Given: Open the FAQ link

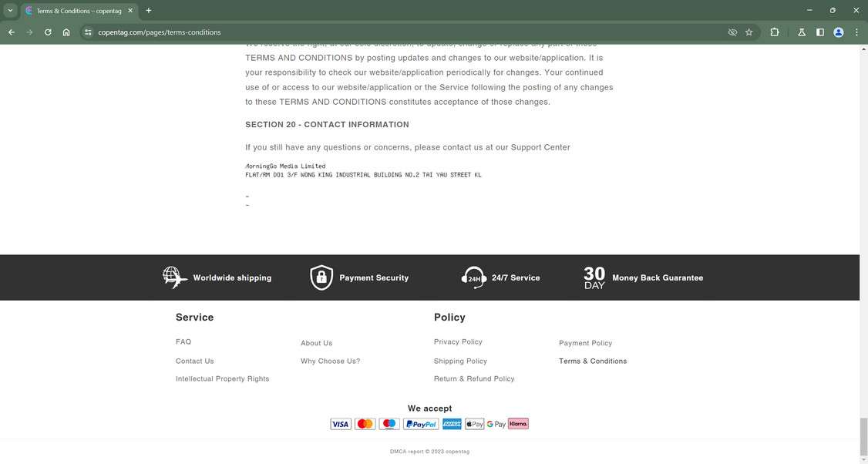Looking at the screenshot, I should coord(183,341).
